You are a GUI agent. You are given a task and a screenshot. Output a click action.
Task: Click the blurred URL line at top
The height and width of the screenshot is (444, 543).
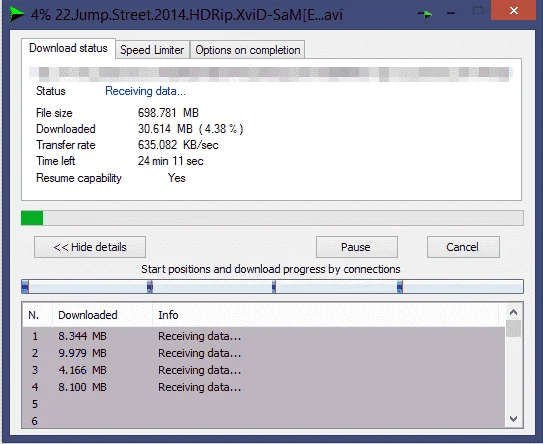(x=271, y=74)
